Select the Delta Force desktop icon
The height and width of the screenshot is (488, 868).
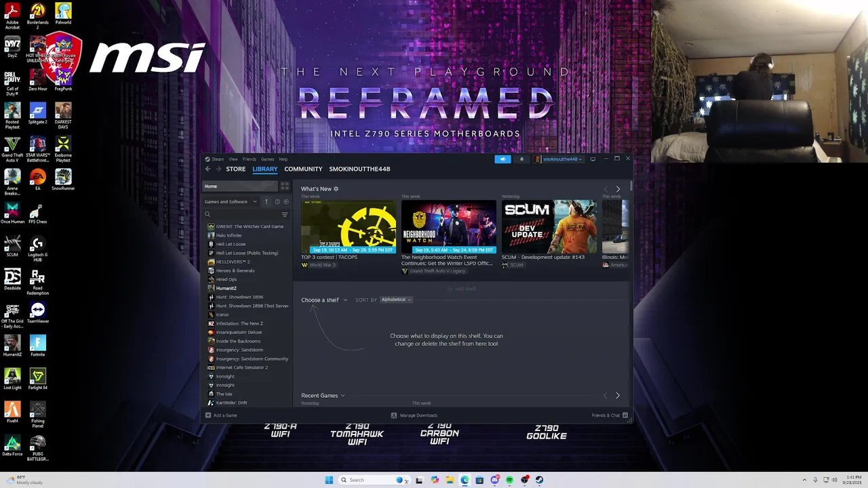pyautogui.click(x=12, y=446)
